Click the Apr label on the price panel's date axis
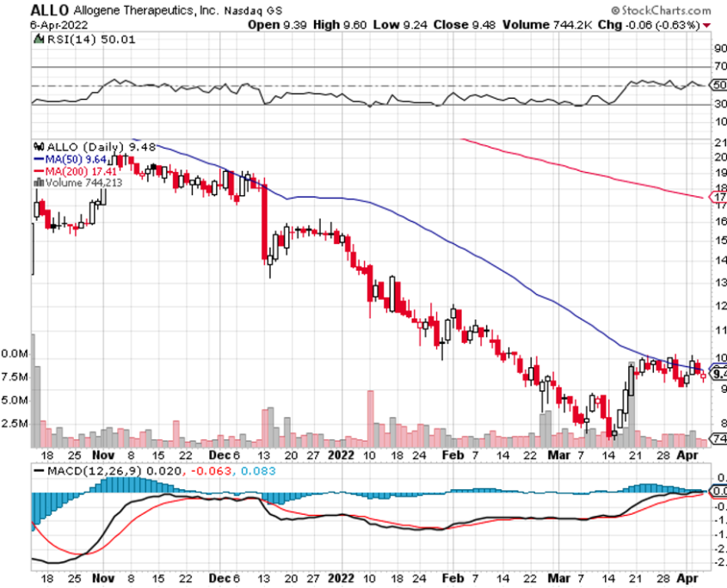727x588 pixels. point(687,455)
